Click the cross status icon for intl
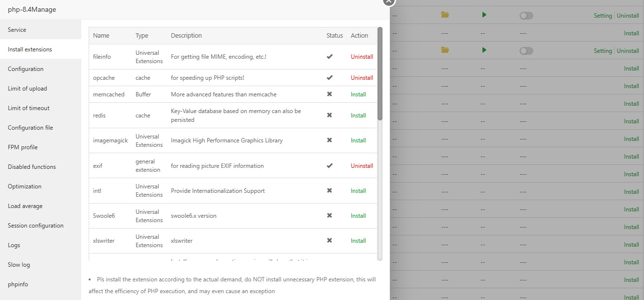 [330, 191]
